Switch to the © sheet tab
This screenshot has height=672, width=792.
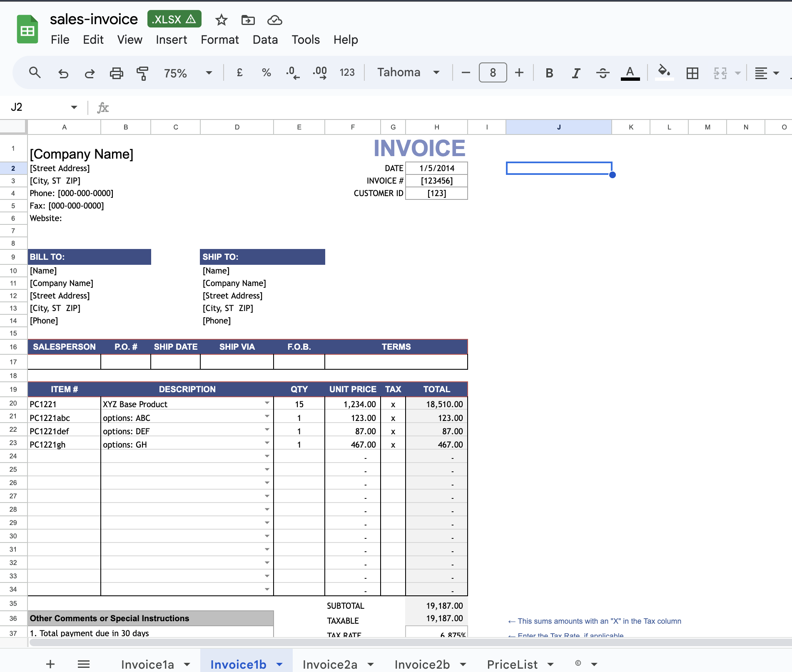[578, 664]
